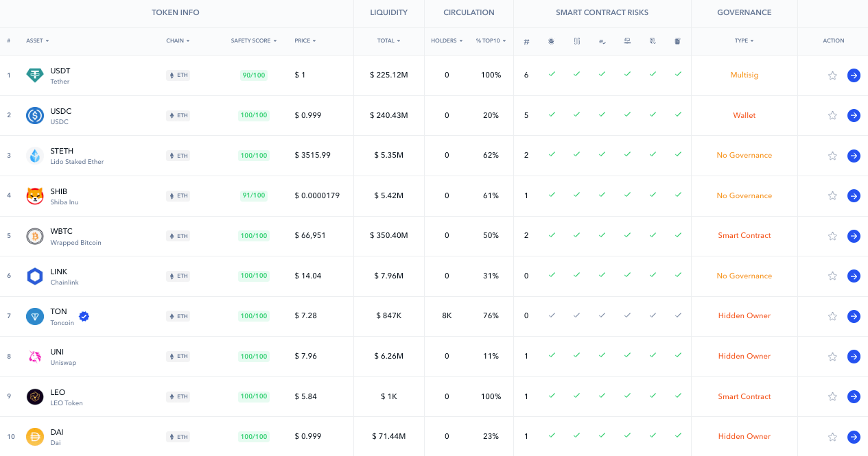This screenshot has width=868, height=456.
Task: Open the Chain column filter
Action: point(178,41)
